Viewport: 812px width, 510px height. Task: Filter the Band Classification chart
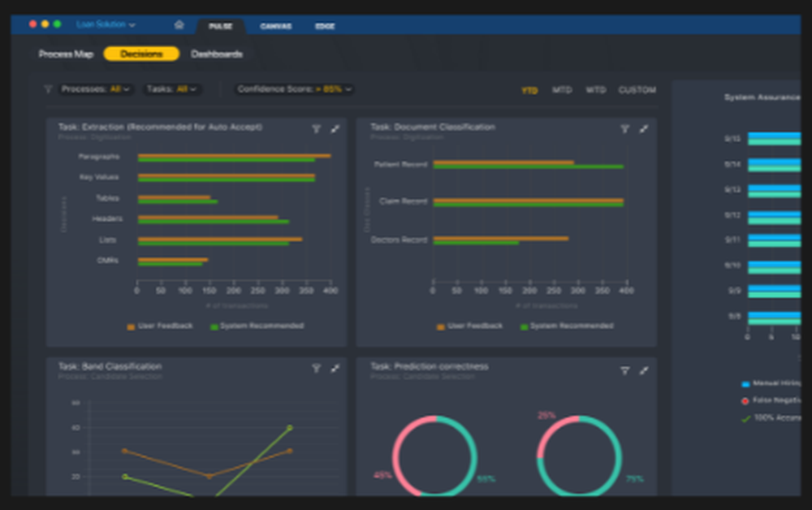pos(317,368)
